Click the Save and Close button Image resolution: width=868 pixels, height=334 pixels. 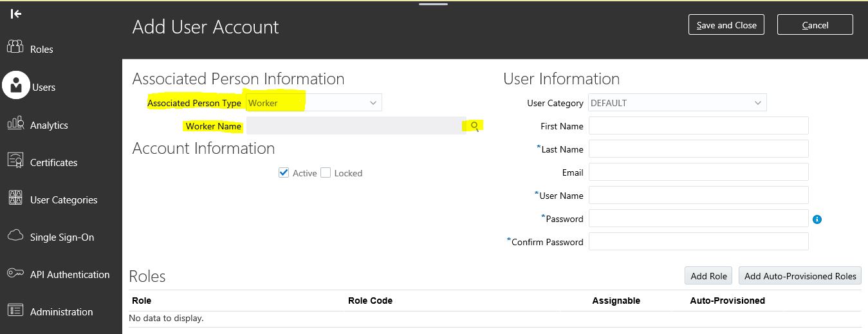pyautogui.click(x=726, y=25)
